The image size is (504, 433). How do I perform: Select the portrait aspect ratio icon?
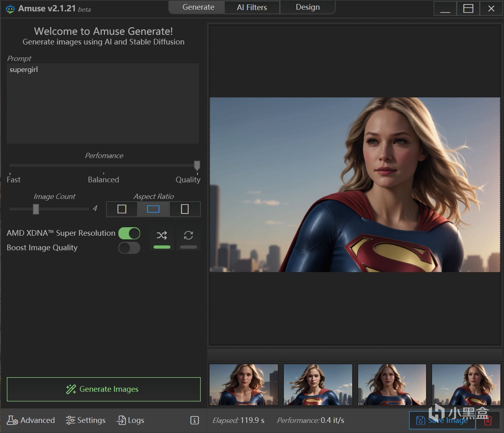pos(185,209)
